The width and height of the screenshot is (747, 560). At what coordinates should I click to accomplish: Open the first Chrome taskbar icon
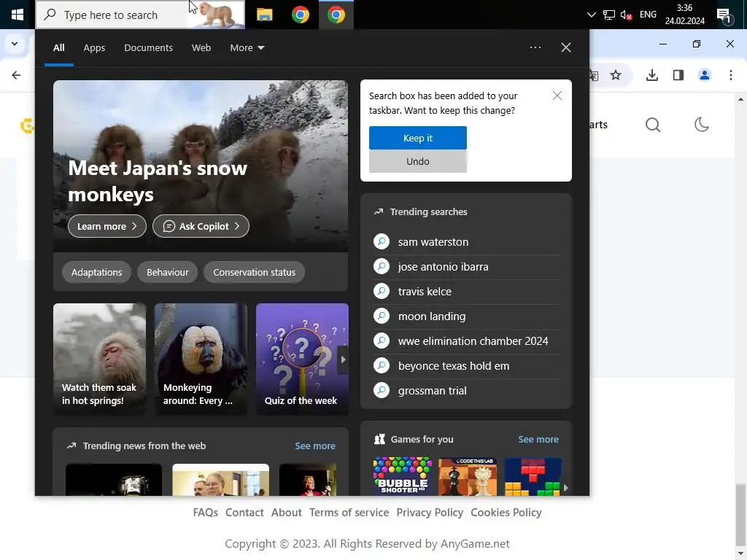[300, 15]
